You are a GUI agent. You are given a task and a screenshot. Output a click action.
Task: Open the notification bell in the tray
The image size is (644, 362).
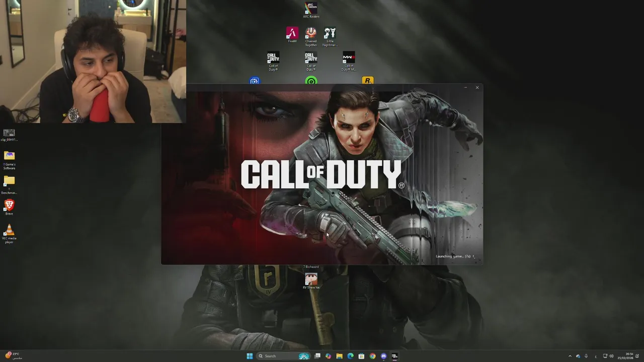point(637,356)
